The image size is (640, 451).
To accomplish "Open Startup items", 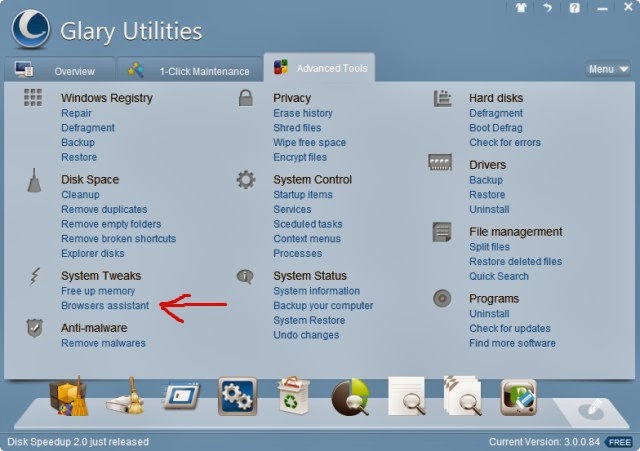I will tap(303, 195).
